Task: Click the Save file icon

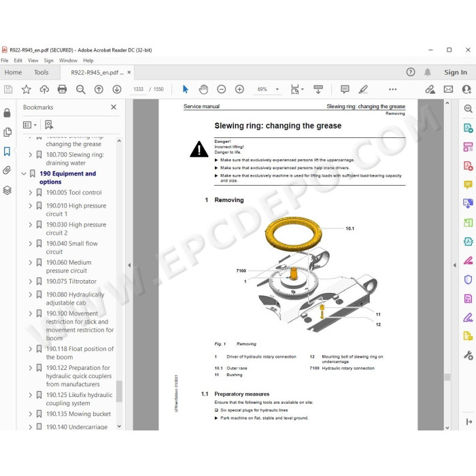Action: pos(8,89)
